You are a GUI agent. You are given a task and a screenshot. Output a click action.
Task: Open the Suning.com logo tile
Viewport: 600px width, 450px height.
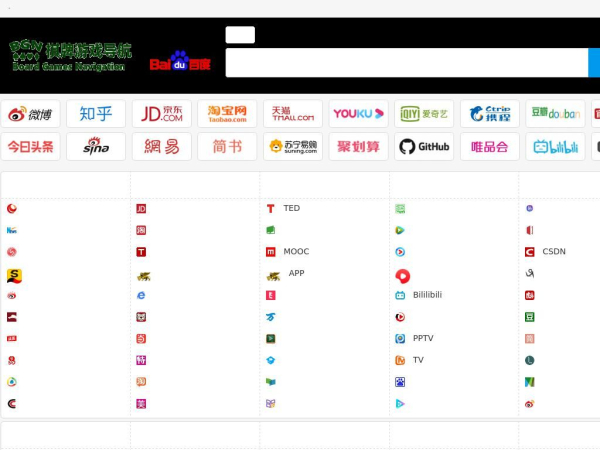(293, 147)
